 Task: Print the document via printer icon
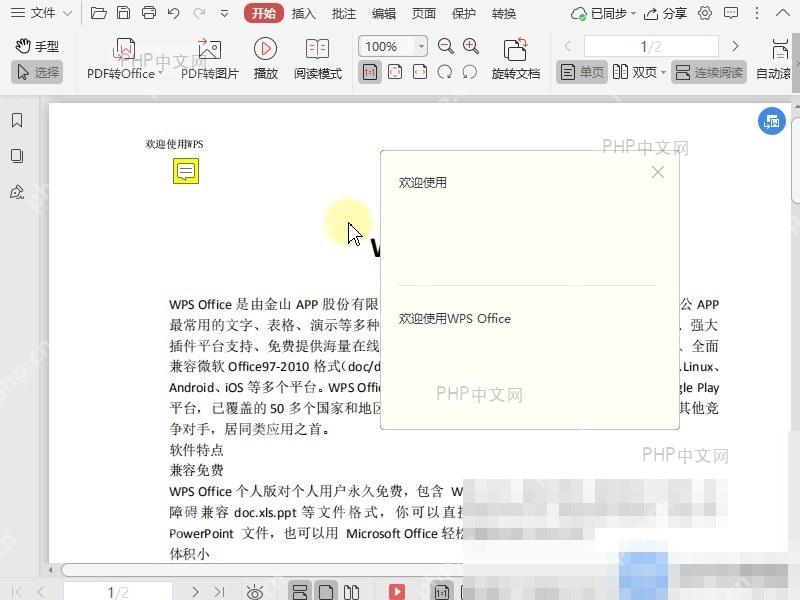pos(149,13)
